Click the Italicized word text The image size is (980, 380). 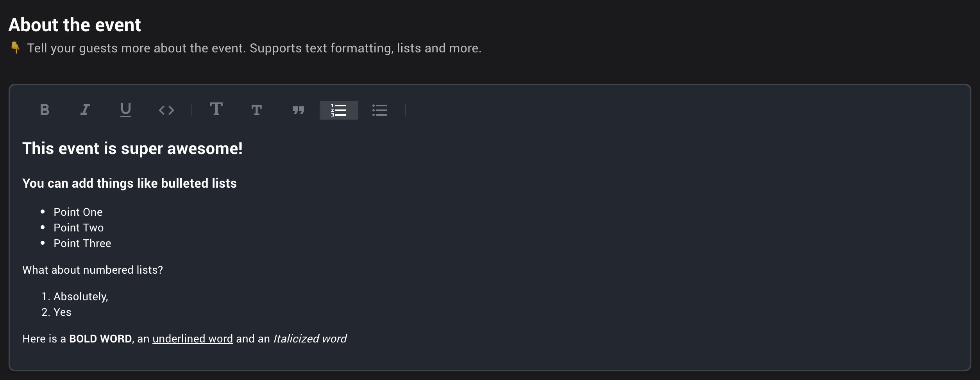(x=310, y=339)
